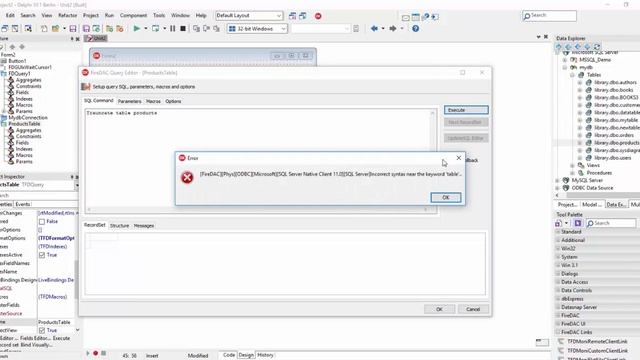Toggle the IndexesActive True checkbox

[42, 255]
